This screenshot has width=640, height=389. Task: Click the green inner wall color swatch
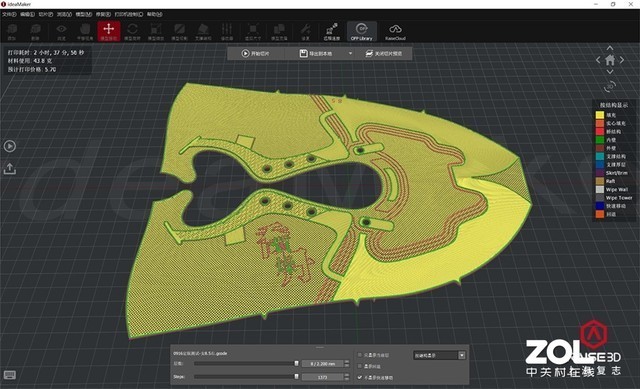pos(600,140)
